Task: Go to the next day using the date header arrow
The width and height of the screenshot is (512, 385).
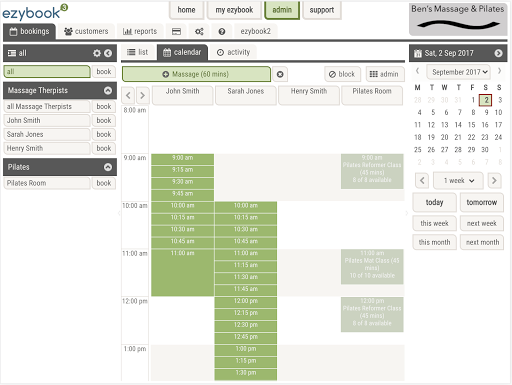Action: tap(498, 53)
